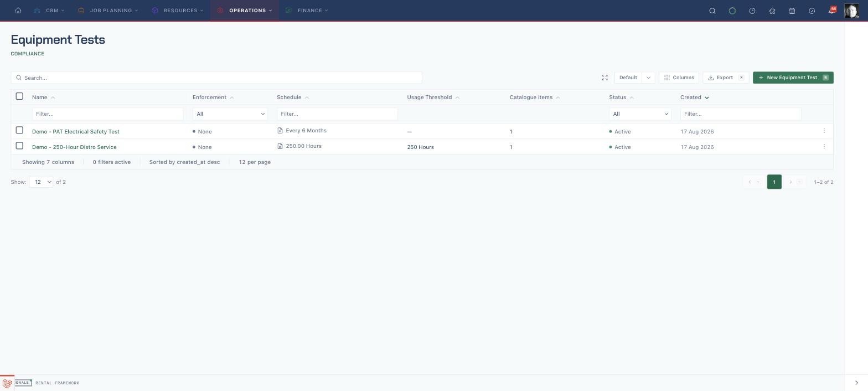Open Demo - PAT Electrical Safety Test link
The image size is (868, 391).
(76, 131)
